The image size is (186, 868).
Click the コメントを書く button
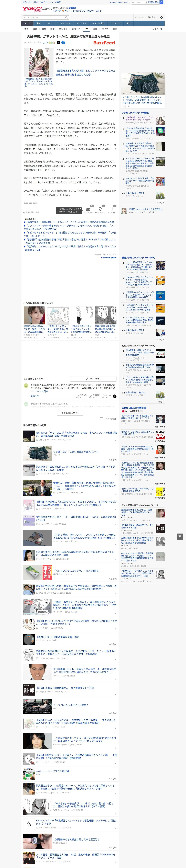[93, 379]
